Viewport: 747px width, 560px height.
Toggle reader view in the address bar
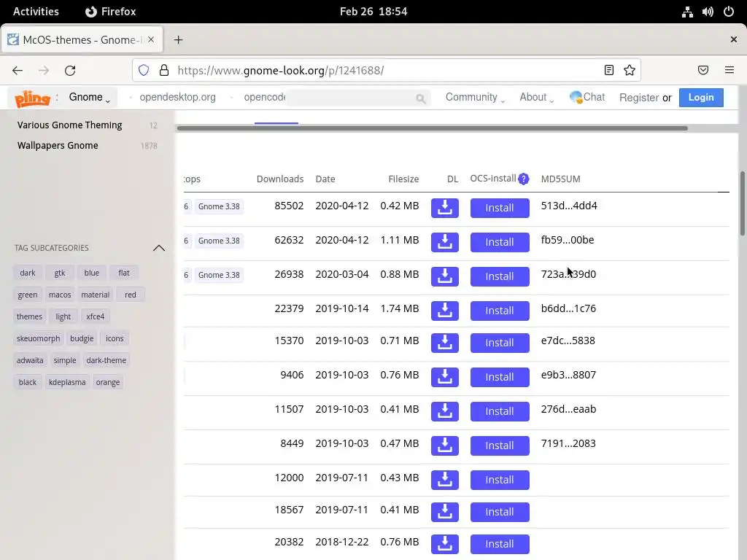tap(609, 71)
